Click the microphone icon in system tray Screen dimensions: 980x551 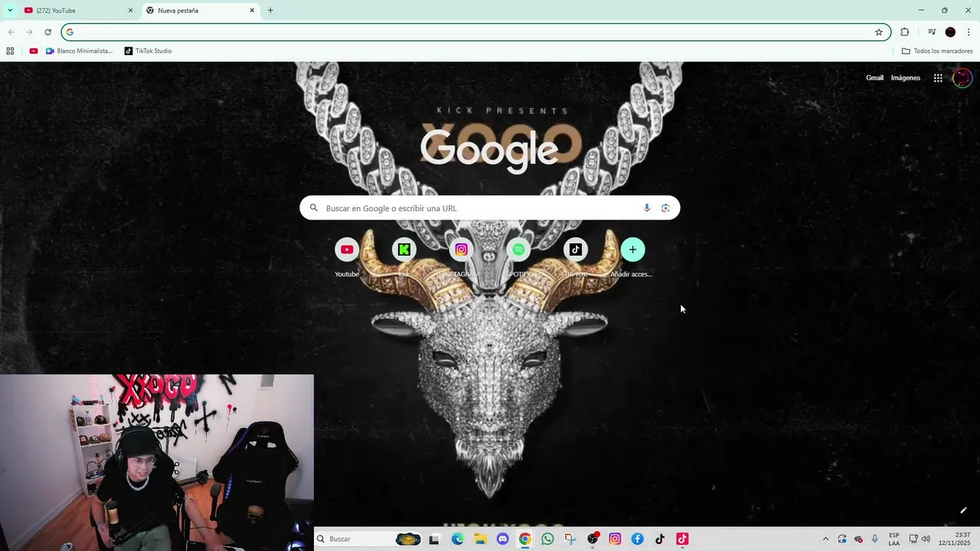click(x=875, y=539)
